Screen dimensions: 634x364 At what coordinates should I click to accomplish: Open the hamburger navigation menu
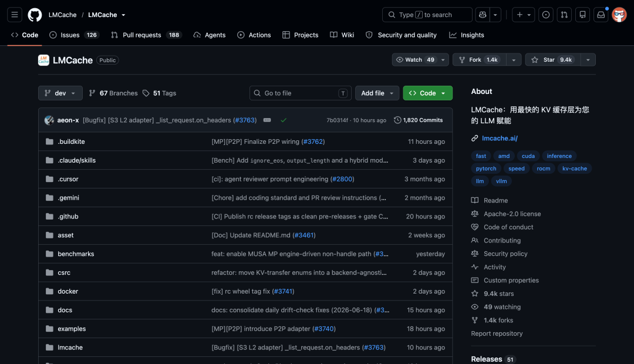click(x=15, y=15)
